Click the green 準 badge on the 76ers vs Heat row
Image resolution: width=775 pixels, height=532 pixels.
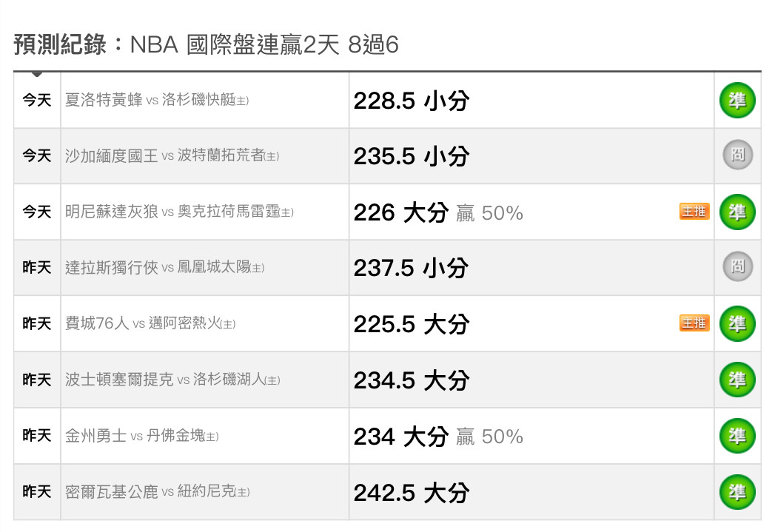[737, 323]
